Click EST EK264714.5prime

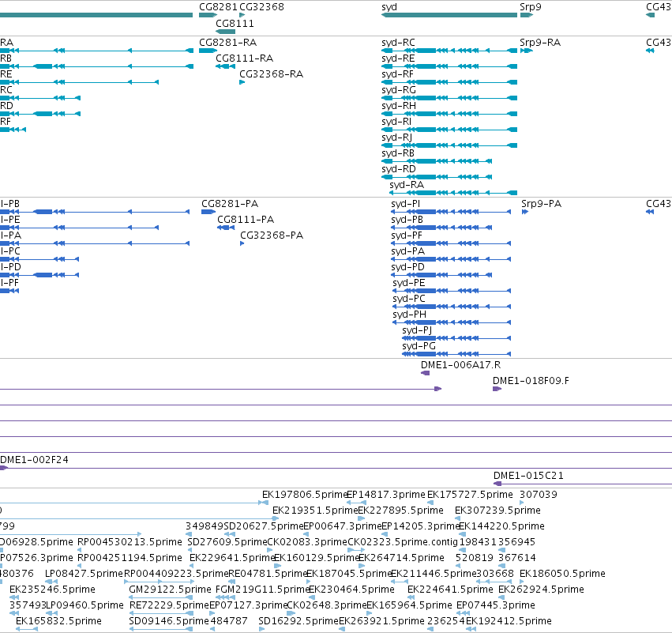click(x=401, y=558)
